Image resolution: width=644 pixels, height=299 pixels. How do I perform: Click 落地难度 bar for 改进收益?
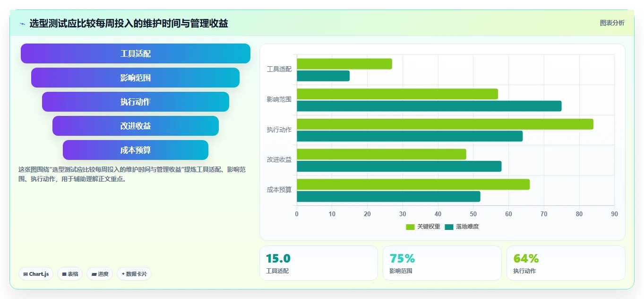click(399, 166)
